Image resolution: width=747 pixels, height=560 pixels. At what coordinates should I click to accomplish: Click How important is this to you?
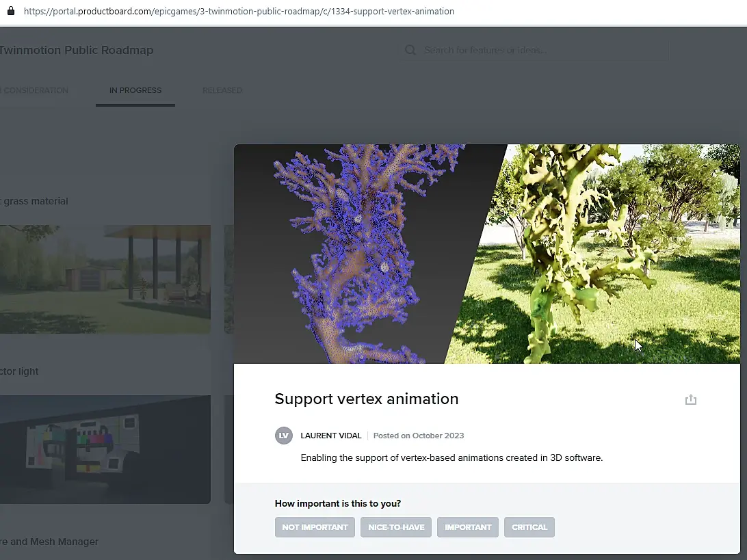338,503
